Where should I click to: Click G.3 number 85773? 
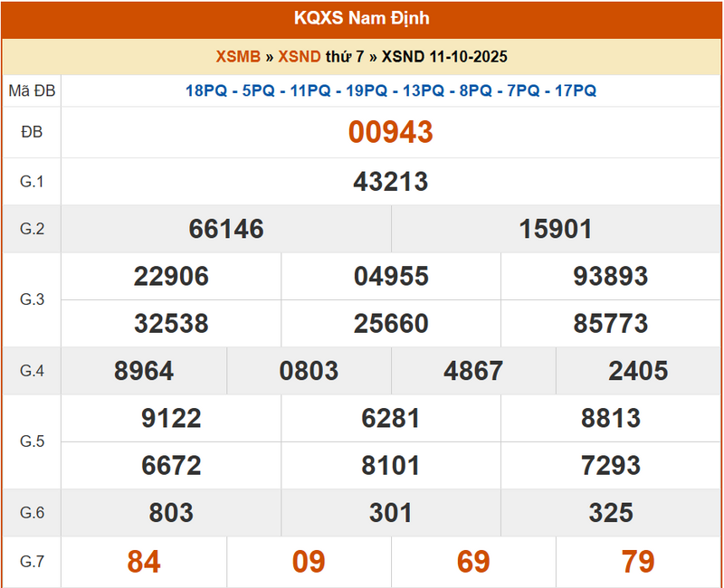(x=611, y=323)
